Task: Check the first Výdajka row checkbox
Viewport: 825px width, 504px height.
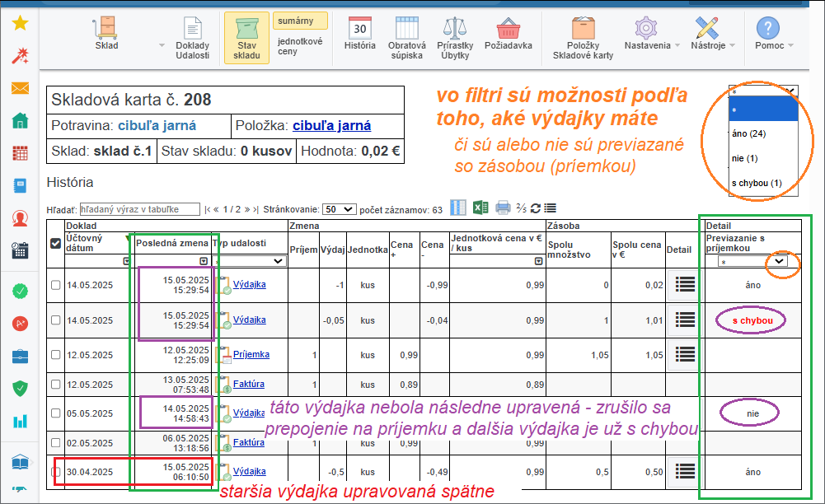Action: point(55,285)
